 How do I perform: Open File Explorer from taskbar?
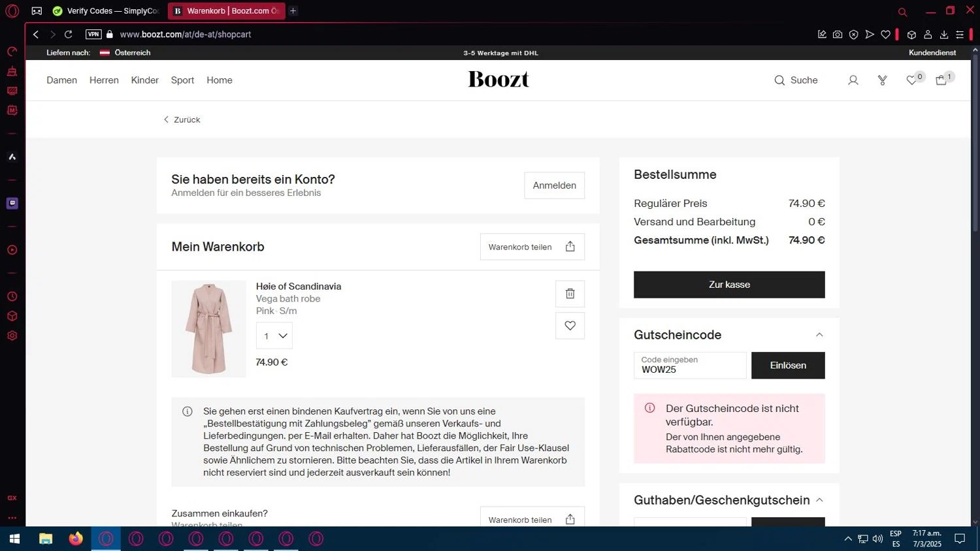pos(46,539)
